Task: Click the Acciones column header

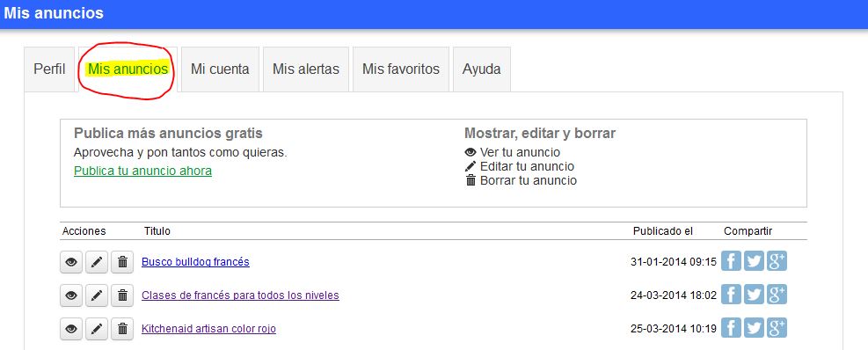Action: tap(84, 231)
